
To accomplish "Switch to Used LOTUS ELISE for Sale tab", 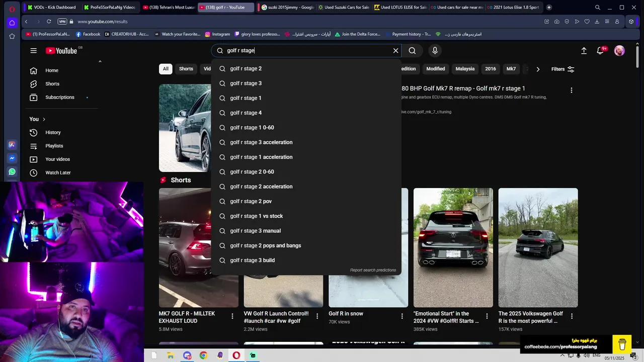I will 400,8.
